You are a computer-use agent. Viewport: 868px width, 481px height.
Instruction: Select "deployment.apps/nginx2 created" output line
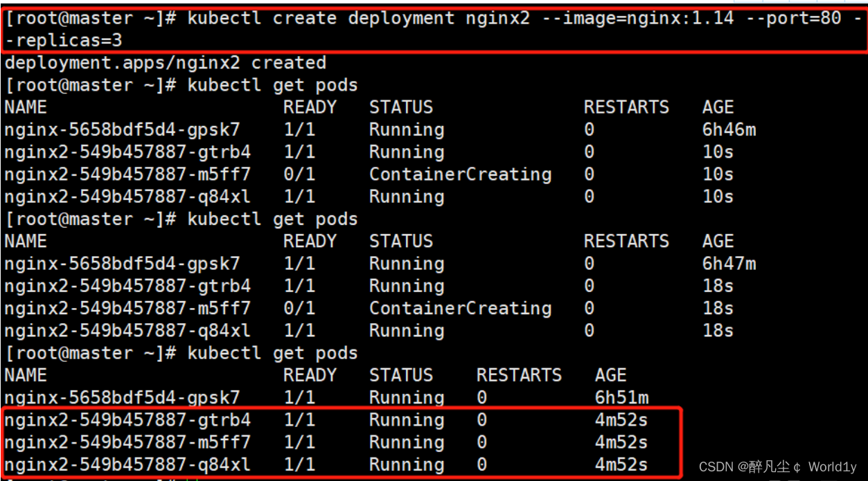click(x=165, y=63)
